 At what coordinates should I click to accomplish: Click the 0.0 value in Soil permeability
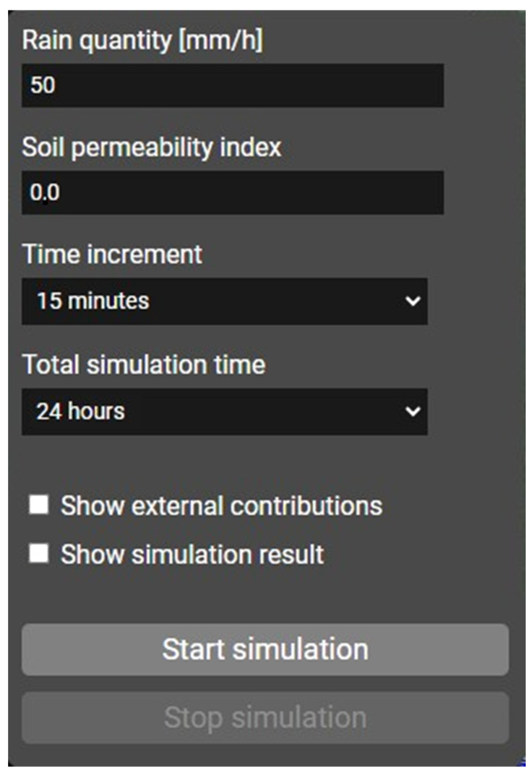coord(45,192)
